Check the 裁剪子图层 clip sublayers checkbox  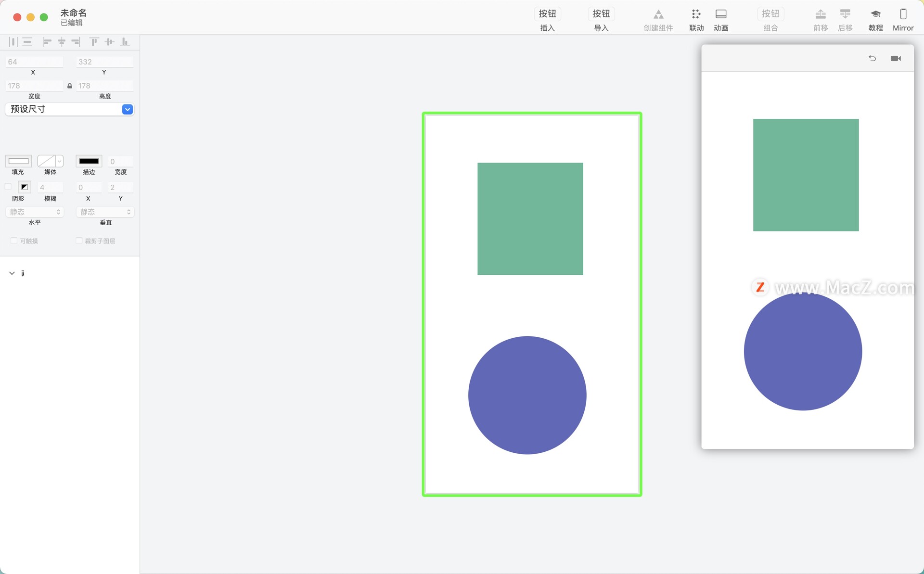(x=79, y=241)
